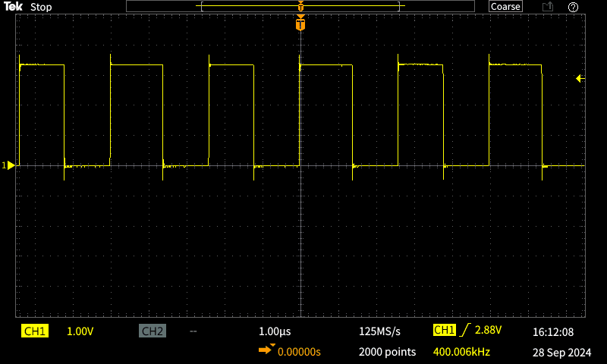Click the 2.88V trigger level readout
This screenshot has height=364, width=607.
pyautogui.click(x=488, y=330)
